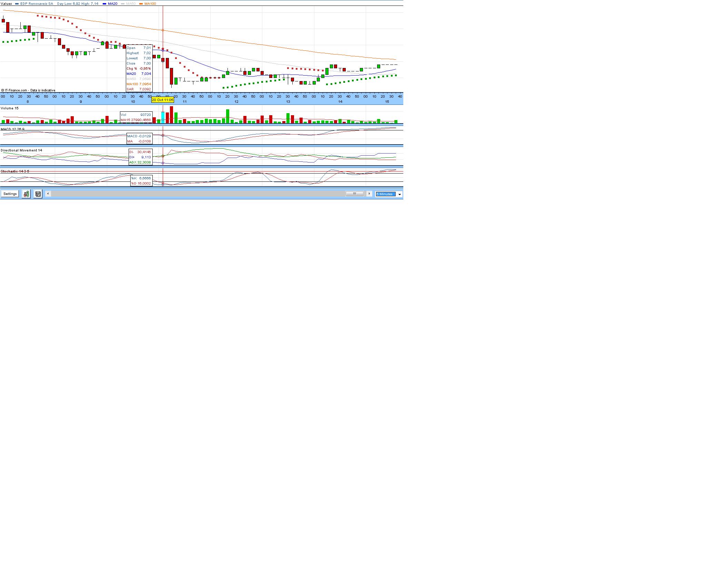
Task: Click the %D 16,0002 stochastic value
Action: tap(141, 184)
